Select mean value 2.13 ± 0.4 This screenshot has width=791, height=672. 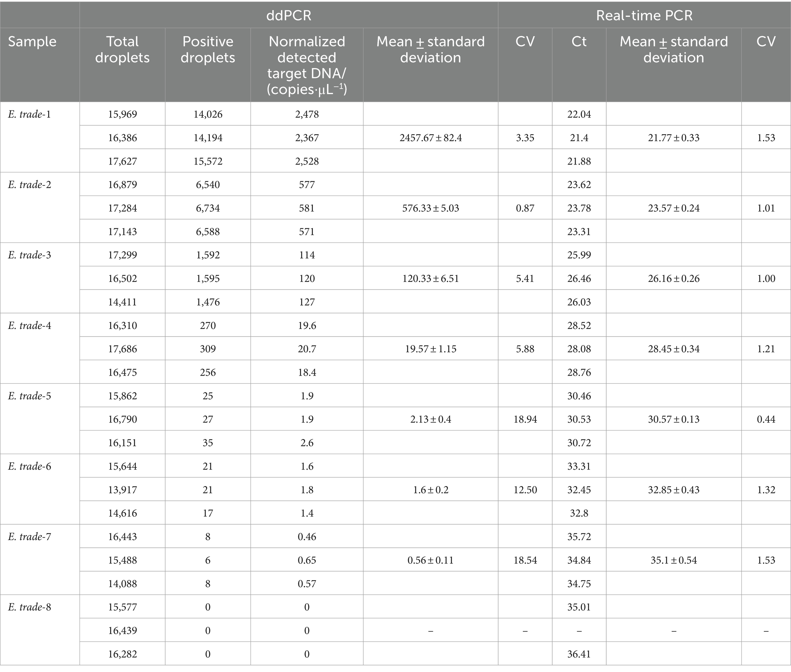431,419
